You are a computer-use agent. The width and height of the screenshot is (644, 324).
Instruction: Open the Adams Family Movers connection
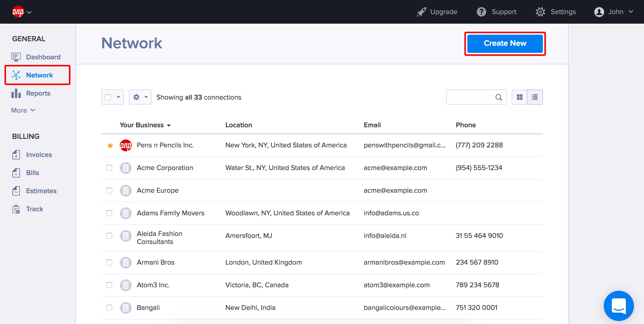(170, 213)
